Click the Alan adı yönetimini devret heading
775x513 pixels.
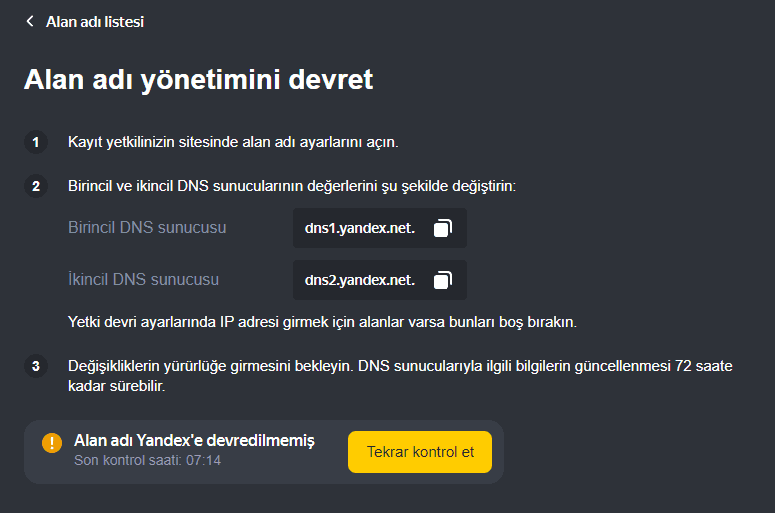point(199,80)
